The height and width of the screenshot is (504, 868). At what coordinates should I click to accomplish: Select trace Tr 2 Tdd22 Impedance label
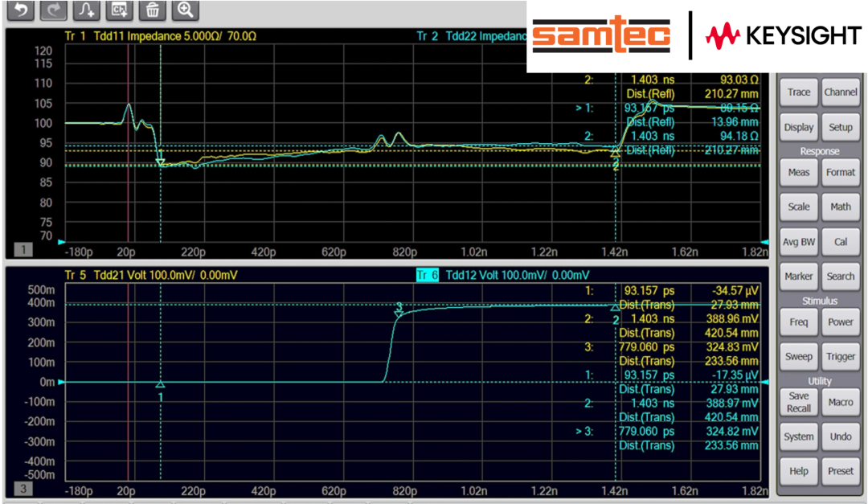point(471,36)
